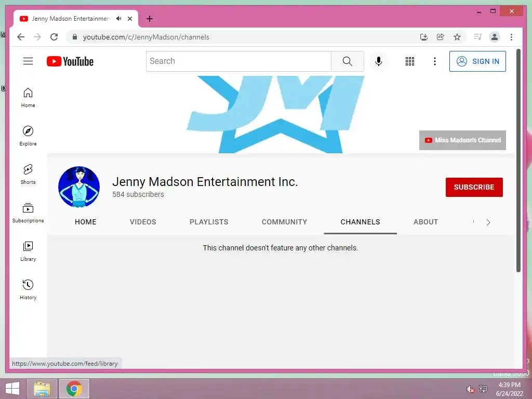Open the Windows Start menu
532x399 pixels.
click(12, 389)
